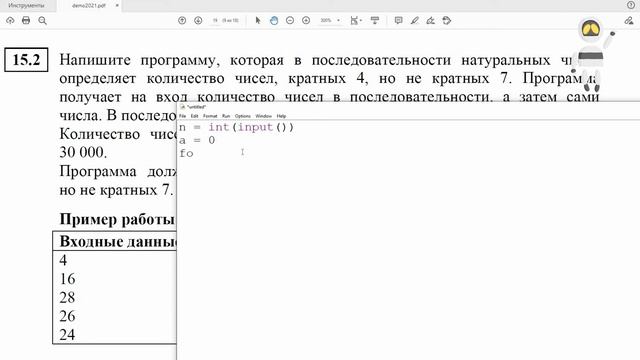Image resolution: width=640 pixels, height=360 pixels.
Task: Click the magnifier search icon
Action: [x=42, y=20]
